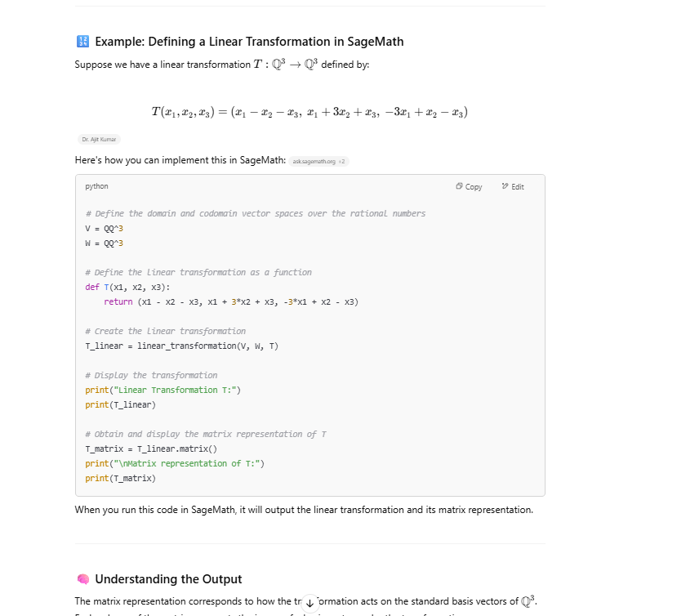The image size is (677, 616).
Task: Click the linear_transformation(V, W, T) code line
Action: 181,346
